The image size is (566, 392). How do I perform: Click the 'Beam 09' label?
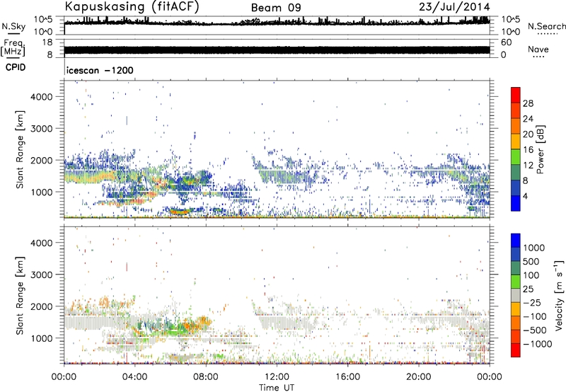(x=276, y=8)
